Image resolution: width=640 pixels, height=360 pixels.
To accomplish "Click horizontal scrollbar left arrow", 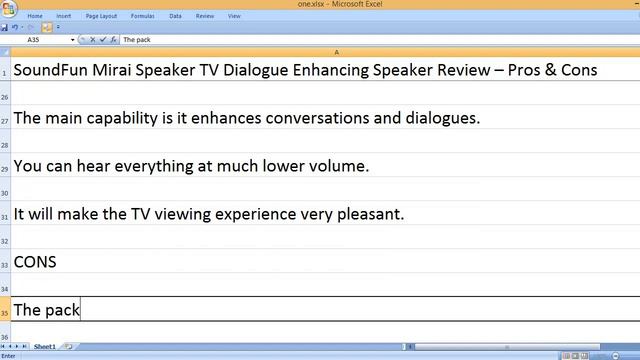I will [x=411, y=347].
